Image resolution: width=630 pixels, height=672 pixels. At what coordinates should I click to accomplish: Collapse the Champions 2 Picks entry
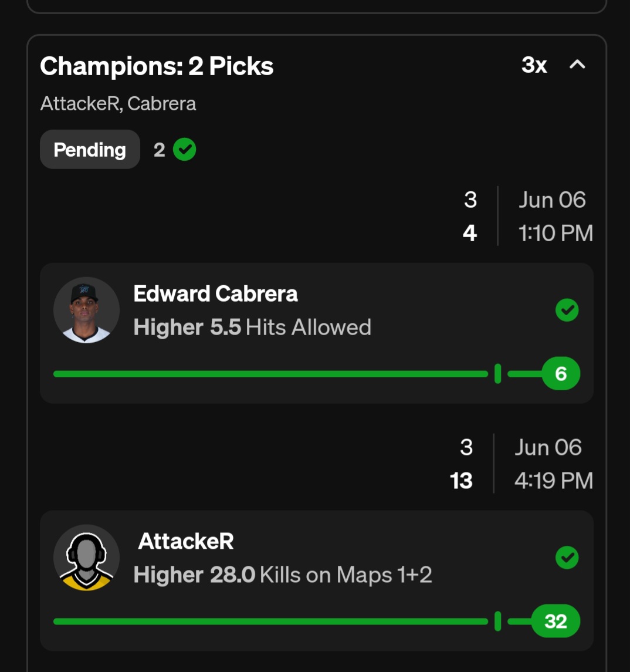tap(577, 65)
